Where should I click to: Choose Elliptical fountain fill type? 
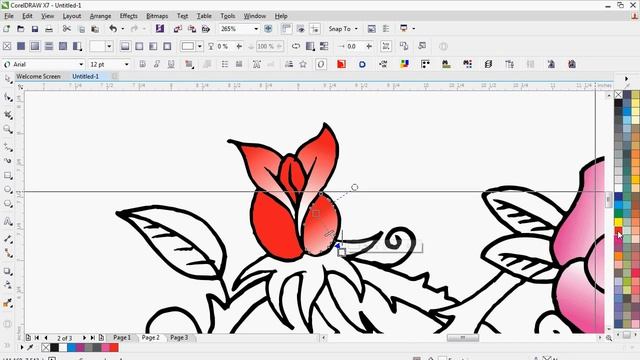click(x=139, y=46)
